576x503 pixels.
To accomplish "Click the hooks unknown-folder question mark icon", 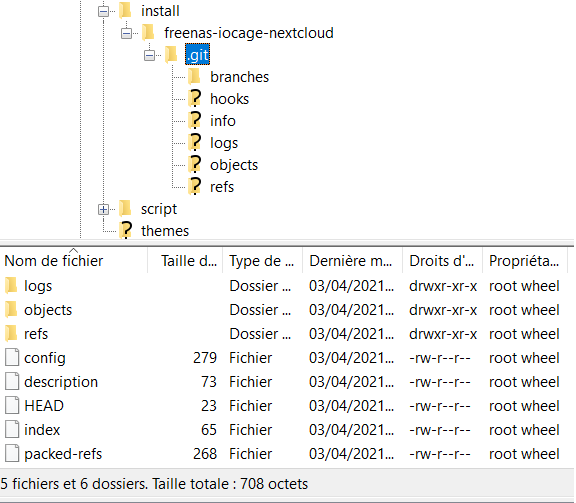I will coord(195,98).
